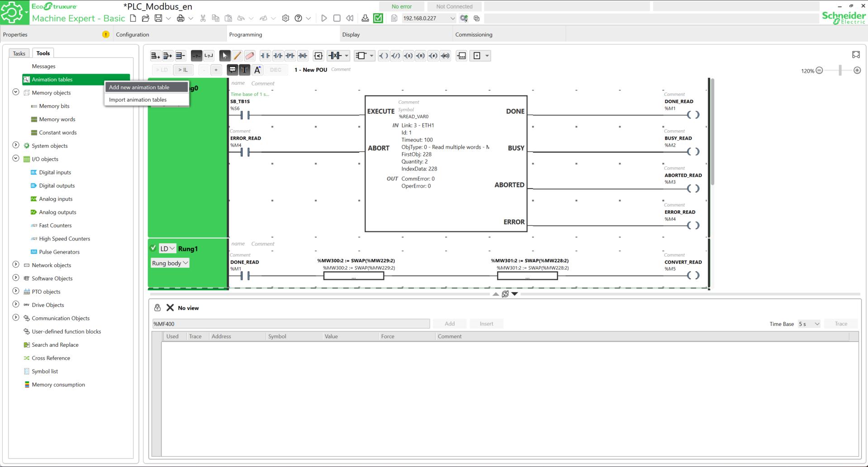The width and height of the screenshot is (868, 467).
Task: Click the %MF400 address input field
Action: point(290,324)
